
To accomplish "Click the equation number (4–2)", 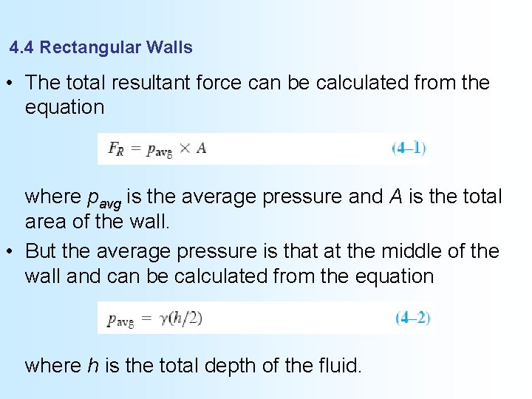I will pos(412,318).
